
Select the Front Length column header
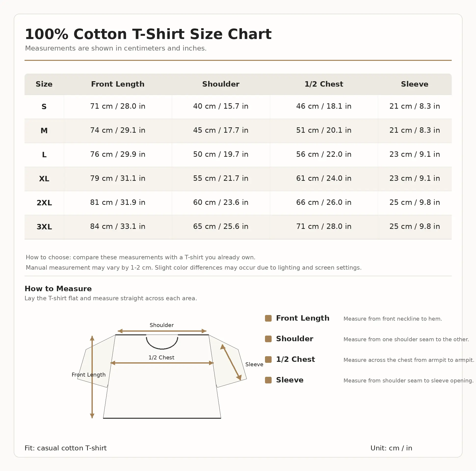118,84
